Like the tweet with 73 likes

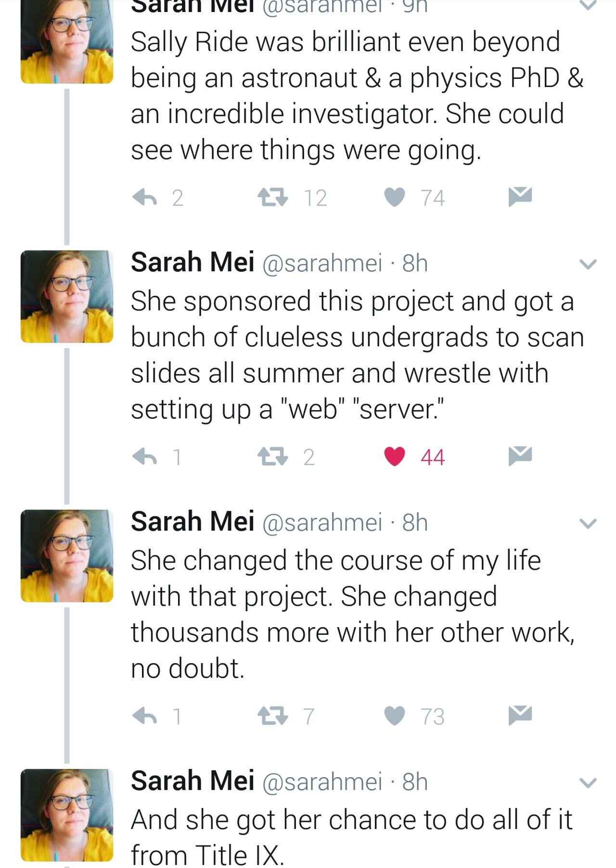(395, 716)
